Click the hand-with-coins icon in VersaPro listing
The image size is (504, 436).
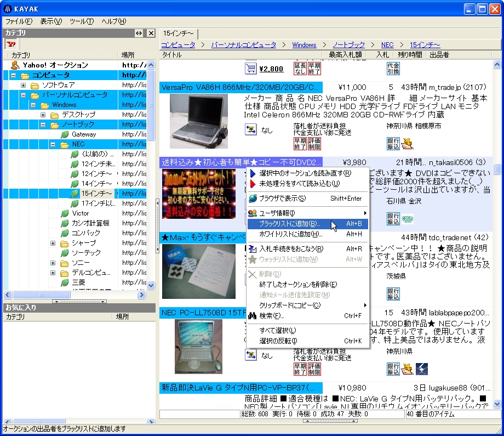[x=407, y=144]
